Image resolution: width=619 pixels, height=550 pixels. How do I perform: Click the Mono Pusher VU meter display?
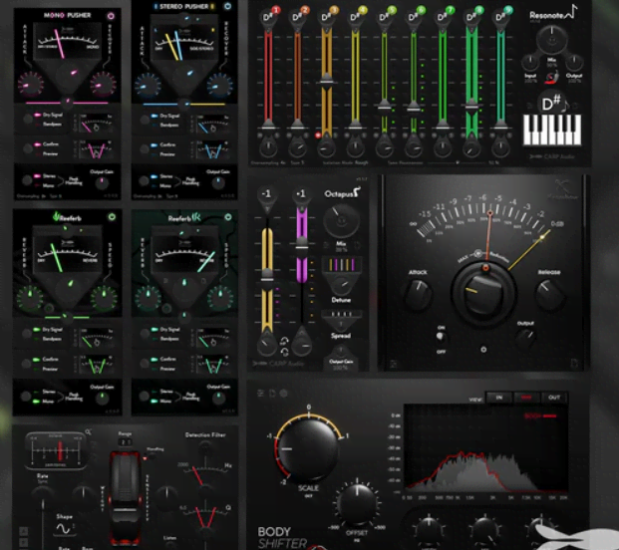(x=67, y=41)
